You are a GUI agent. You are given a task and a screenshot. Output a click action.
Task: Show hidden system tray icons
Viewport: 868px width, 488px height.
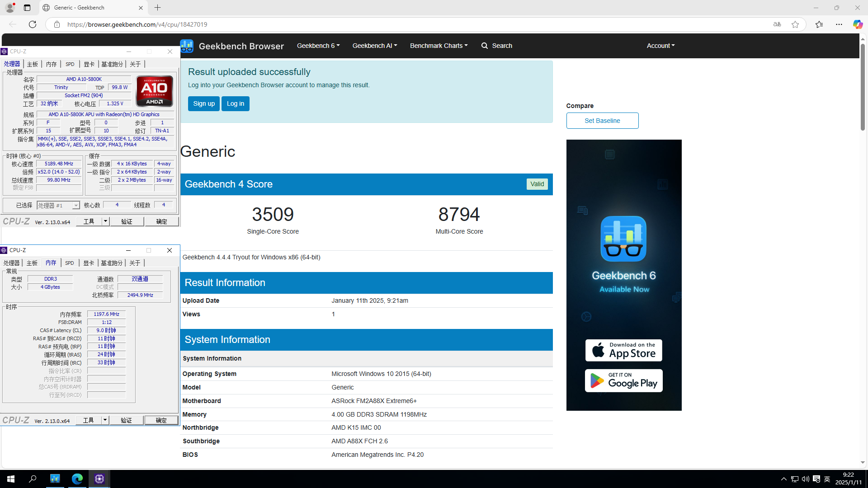point(784,479)
